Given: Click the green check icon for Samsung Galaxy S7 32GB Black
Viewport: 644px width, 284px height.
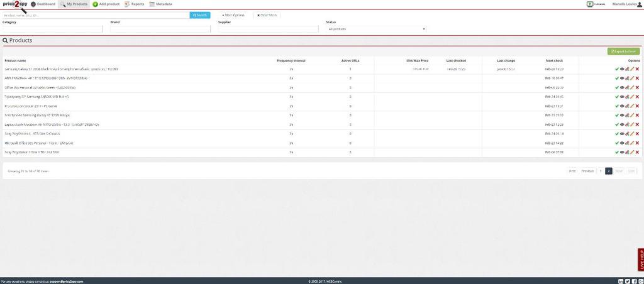Looking at the screenshot, I should coord(617,69).
